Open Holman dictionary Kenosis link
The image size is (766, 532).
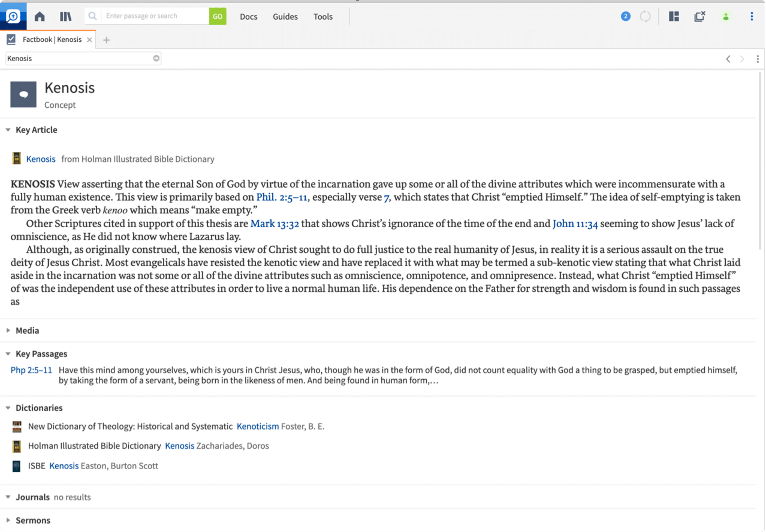(180, 446)
